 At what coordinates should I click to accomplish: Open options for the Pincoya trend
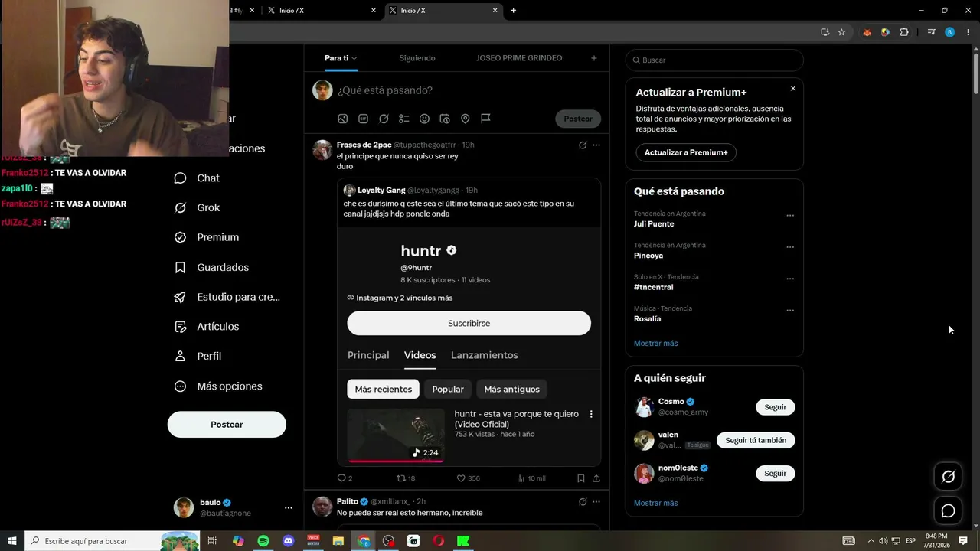point(790,247)
